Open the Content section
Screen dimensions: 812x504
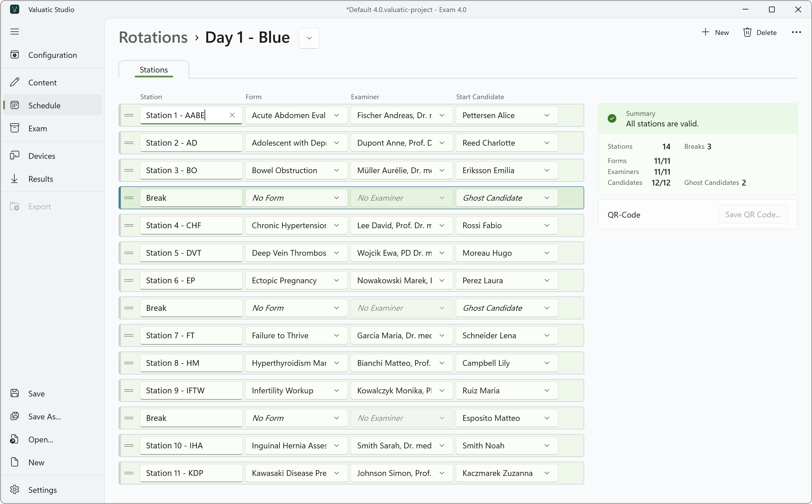[53, 82]
